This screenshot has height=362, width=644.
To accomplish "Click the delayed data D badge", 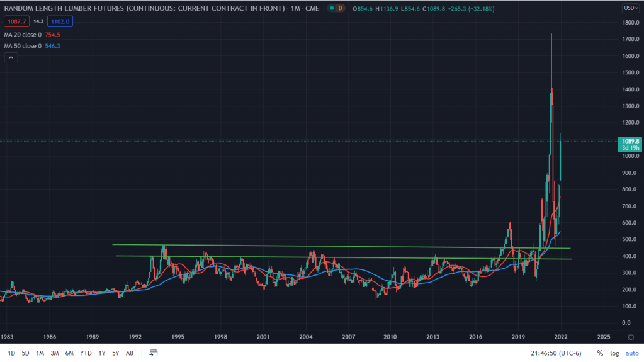I will tap(341, 8).
